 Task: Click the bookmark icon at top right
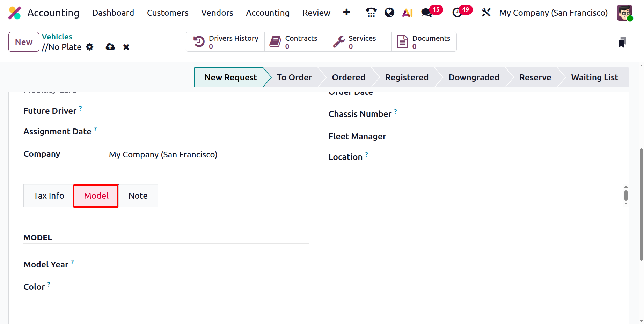point(622,42)
